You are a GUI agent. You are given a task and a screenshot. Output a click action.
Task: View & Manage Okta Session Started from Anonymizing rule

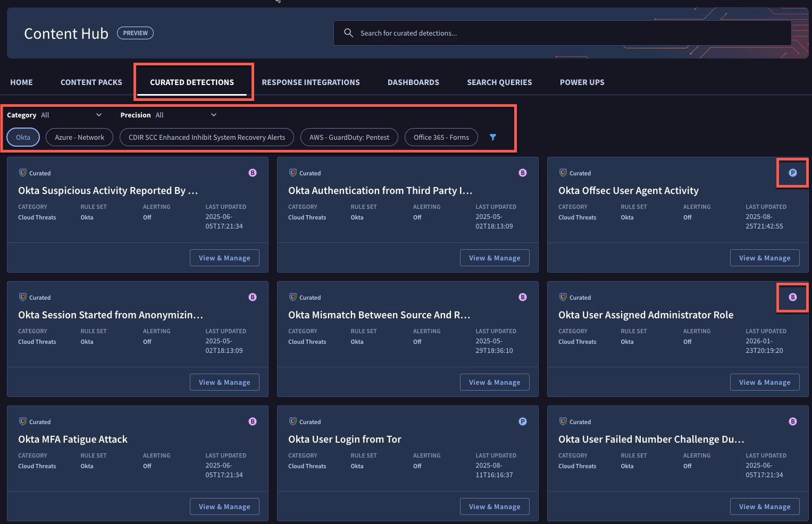tap(224, 382)
